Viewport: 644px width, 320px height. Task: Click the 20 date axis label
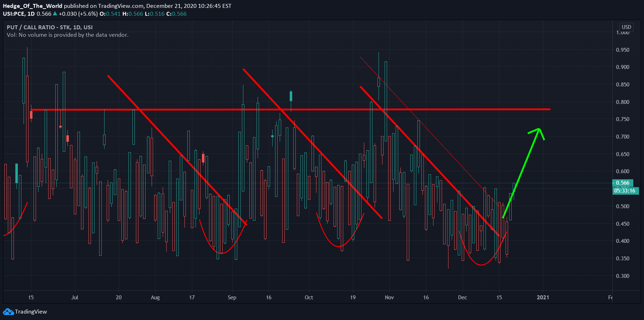coord(118,297)
